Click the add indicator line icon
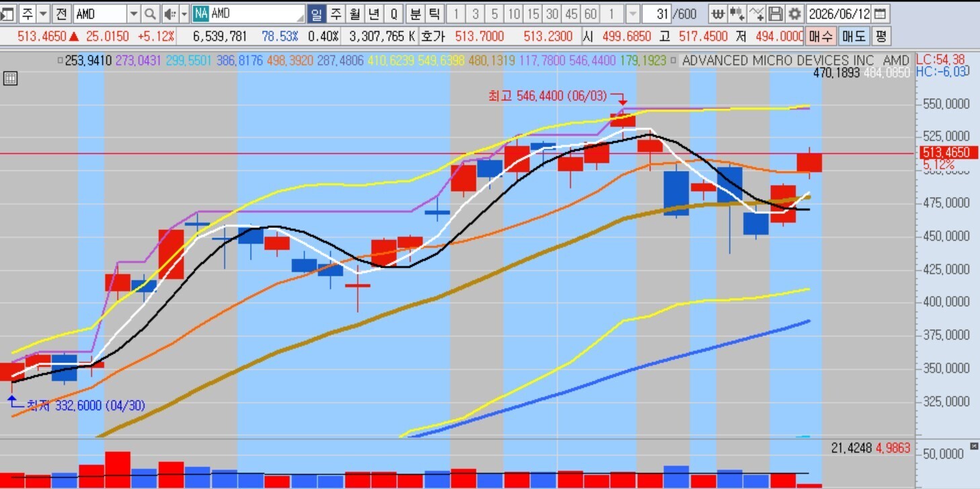 pos(756,13)
